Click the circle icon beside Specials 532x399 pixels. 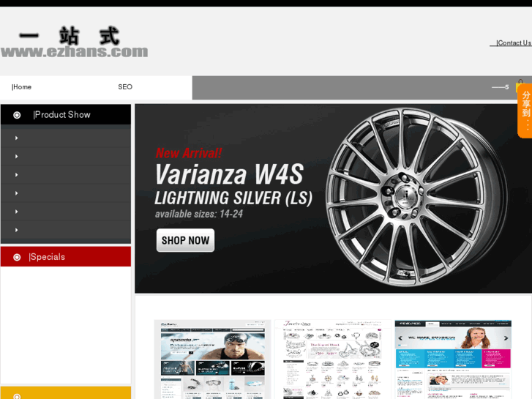(17, 257)
